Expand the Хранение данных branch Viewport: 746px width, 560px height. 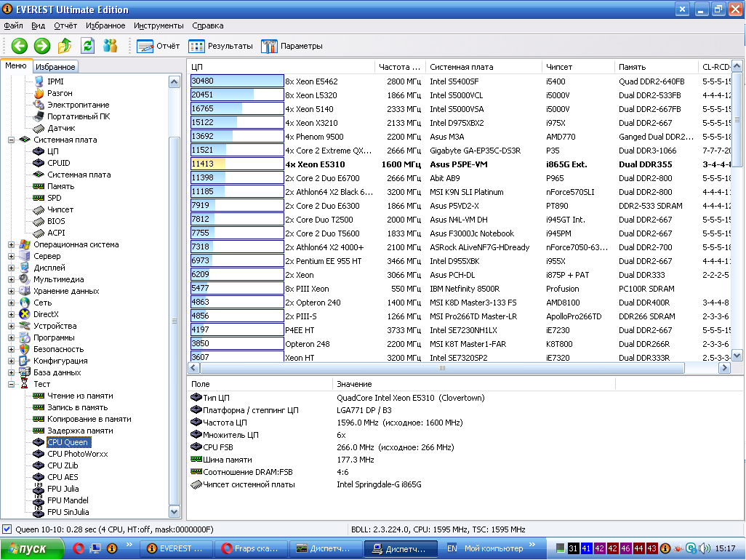tap(11, 291)
